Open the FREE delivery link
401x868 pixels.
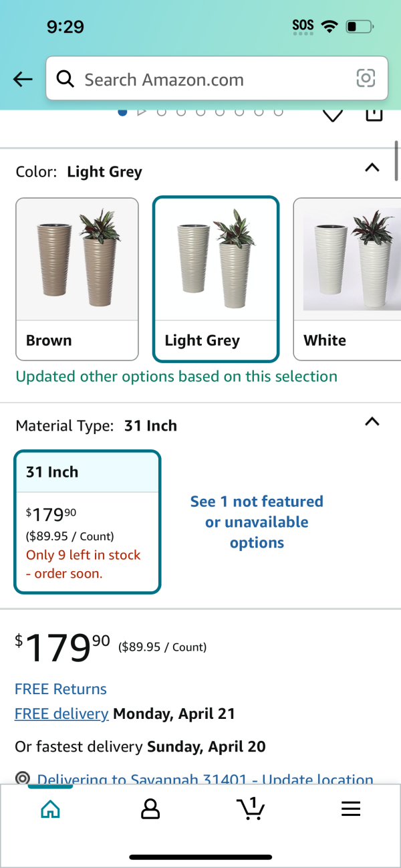(61, 714)
